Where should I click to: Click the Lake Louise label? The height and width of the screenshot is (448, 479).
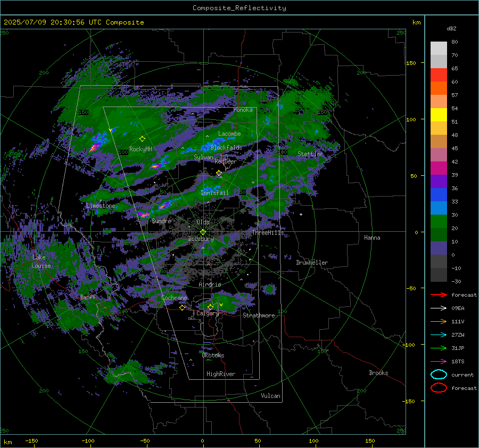click(41, 262)
